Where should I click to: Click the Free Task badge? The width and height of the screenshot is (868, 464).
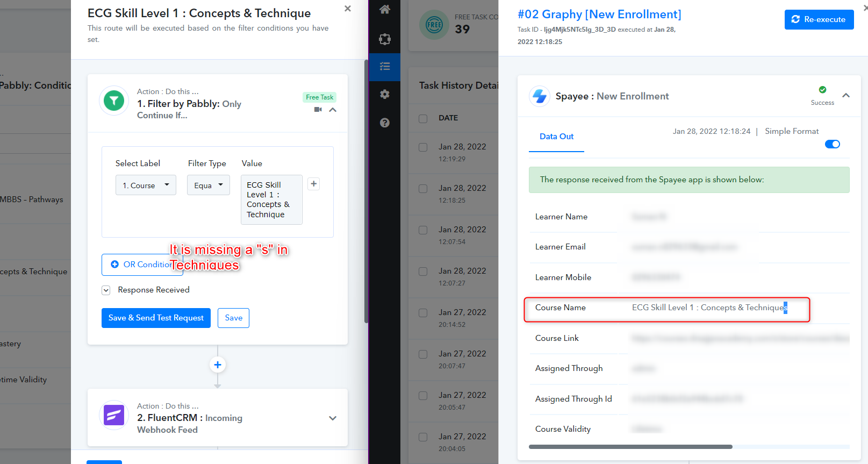320,97
